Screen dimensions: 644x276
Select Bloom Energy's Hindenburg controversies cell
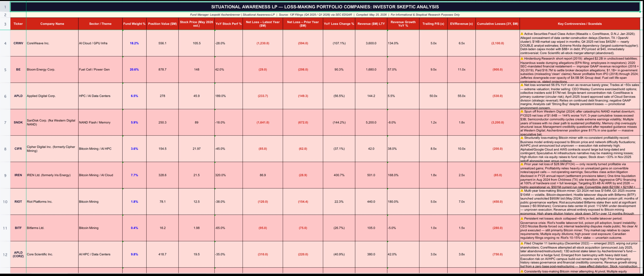580,70
